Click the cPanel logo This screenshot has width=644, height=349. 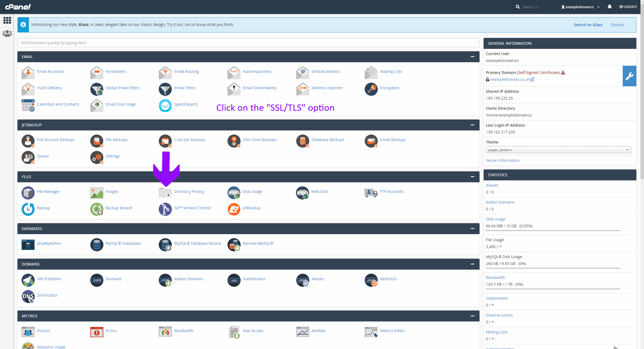point(18,7)
